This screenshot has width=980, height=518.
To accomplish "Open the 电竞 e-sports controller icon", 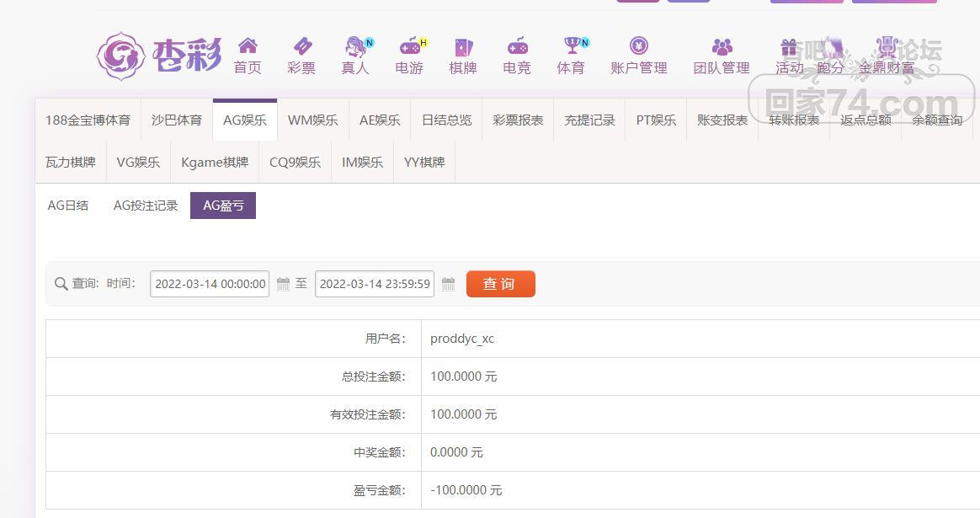I will pyautogui.click(x=517, y=45).
